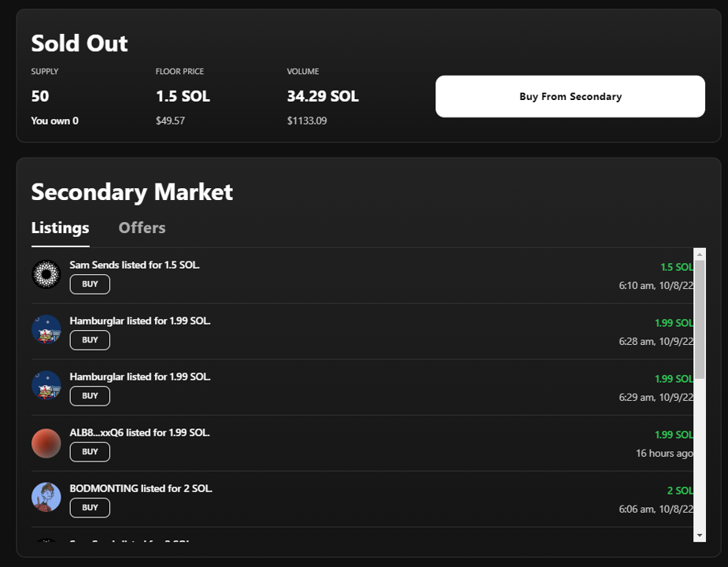Image resolution: width=728 pixels, height=567 pixels.
Task: Open Hamburglar's avatar on the 6:28 am listing
Action: click(46, 330)
